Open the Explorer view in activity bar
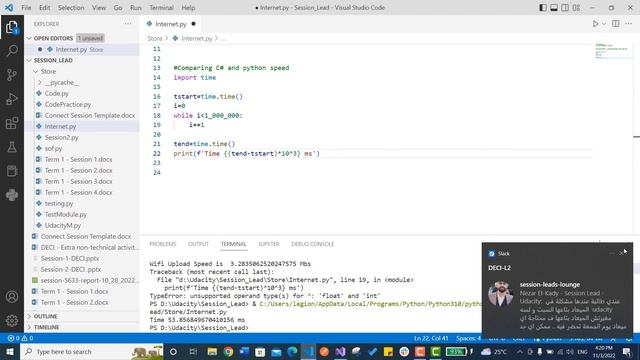Image resolution: width=640 pixels, height=360 pixels. [12, 27]
